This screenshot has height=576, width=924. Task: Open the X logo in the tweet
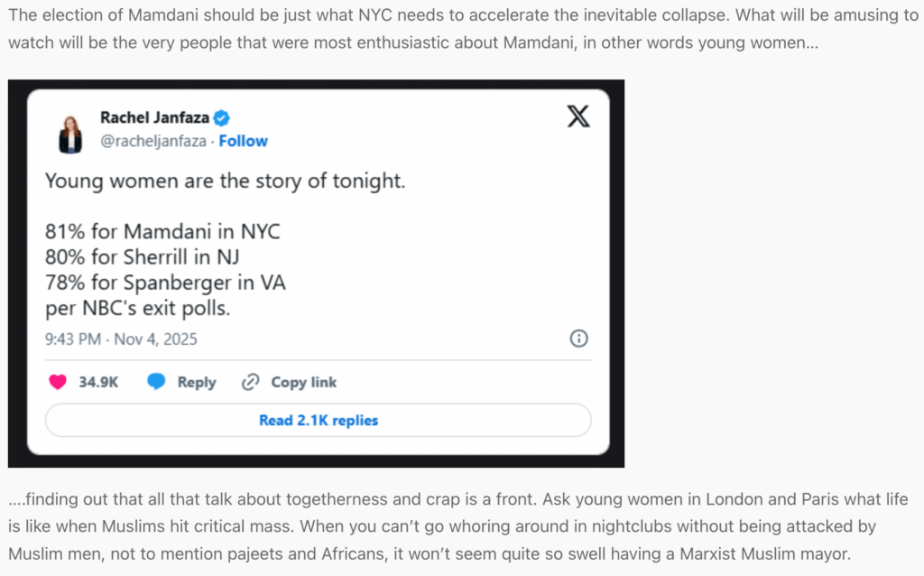tap(577, 116)
